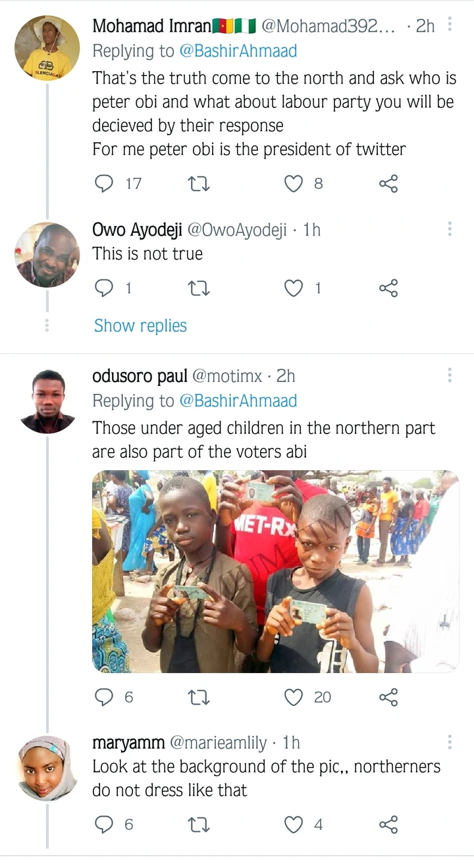The width and height of the screenshot is (474, 868).
Task: Like odusoro paul's tweet
Action: [x=294, y=697]
